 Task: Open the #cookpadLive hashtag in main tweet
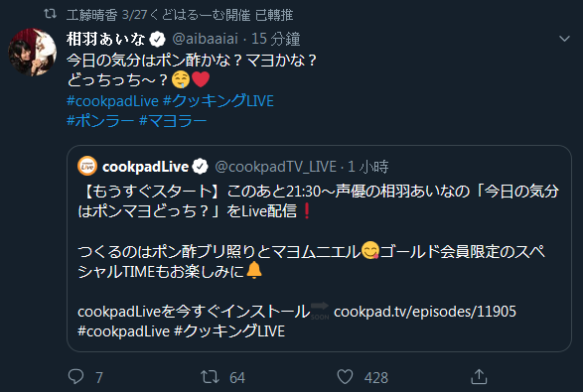pyautogui.click(x=112, y=101)
